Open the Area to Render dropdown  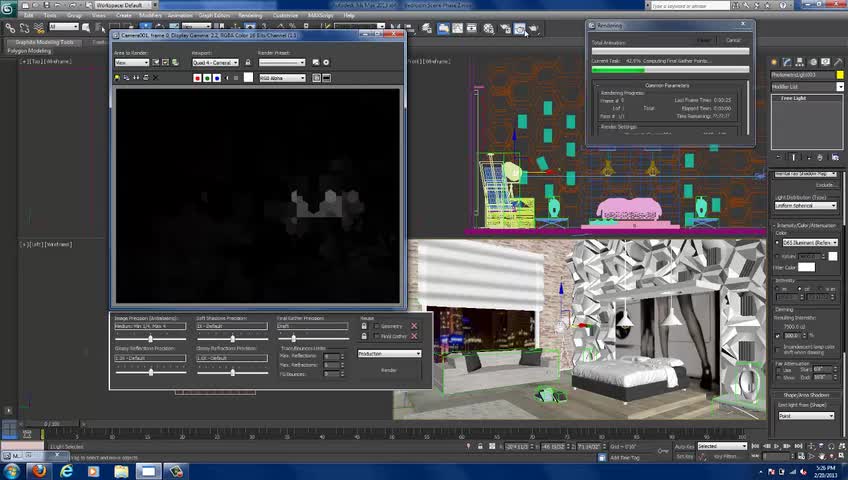pyautogui.click(x=131, y=62)
